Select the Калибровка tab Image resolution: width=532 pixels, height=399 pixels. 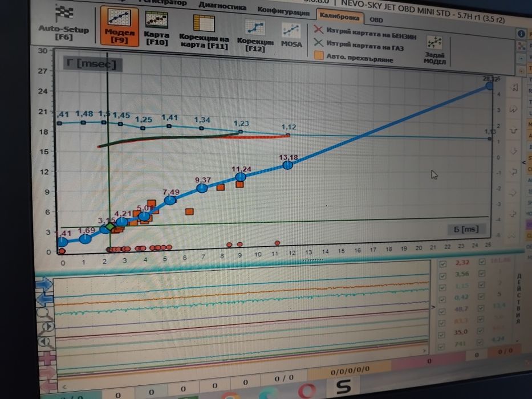(x=339, y=15)
